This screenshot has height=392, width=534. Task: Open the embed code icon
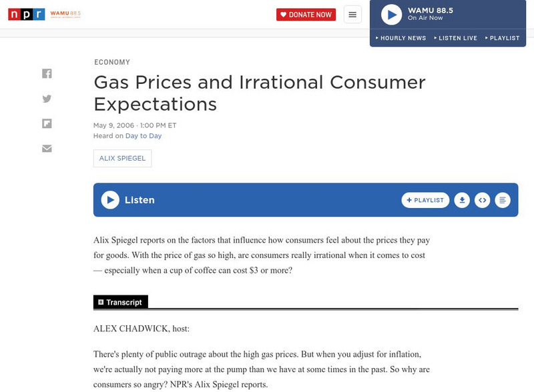[482, 200]
